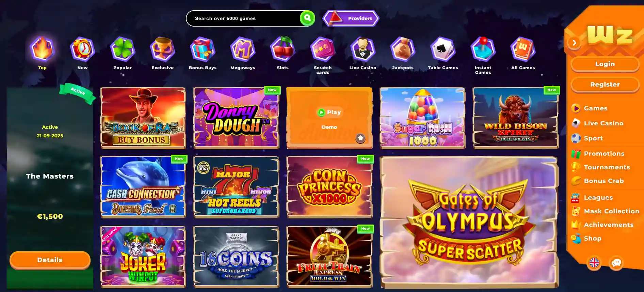
Task: Open the Gates of Olympus Super Scatter thumbnail
Action: (469, 222)
